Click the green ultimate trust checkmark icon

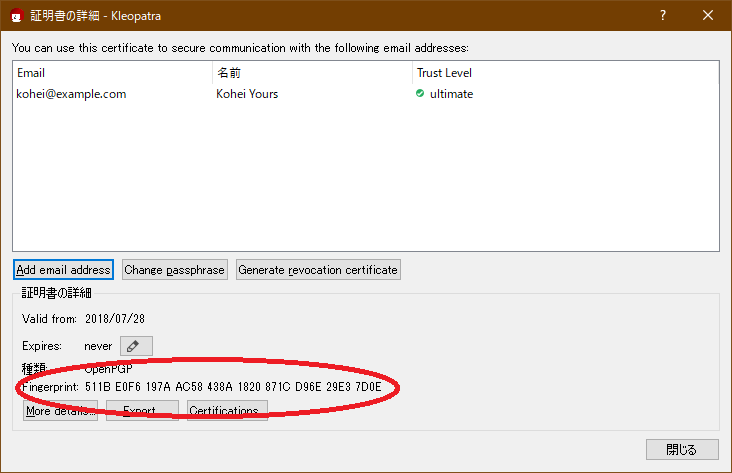click(x=420, y=93)
